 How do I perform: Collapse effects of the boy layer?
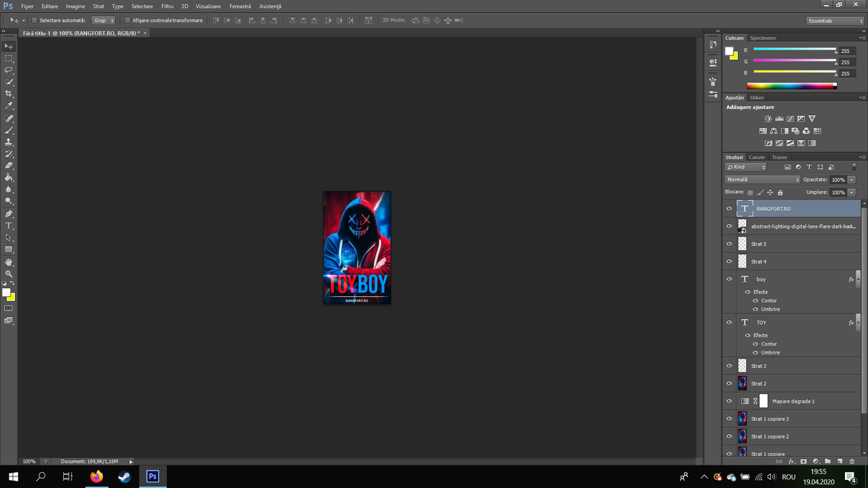(x=859, y=279)
